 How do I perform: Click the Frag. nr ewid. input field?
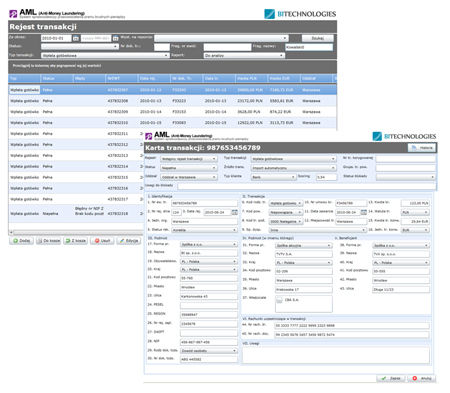coord(227,47)
